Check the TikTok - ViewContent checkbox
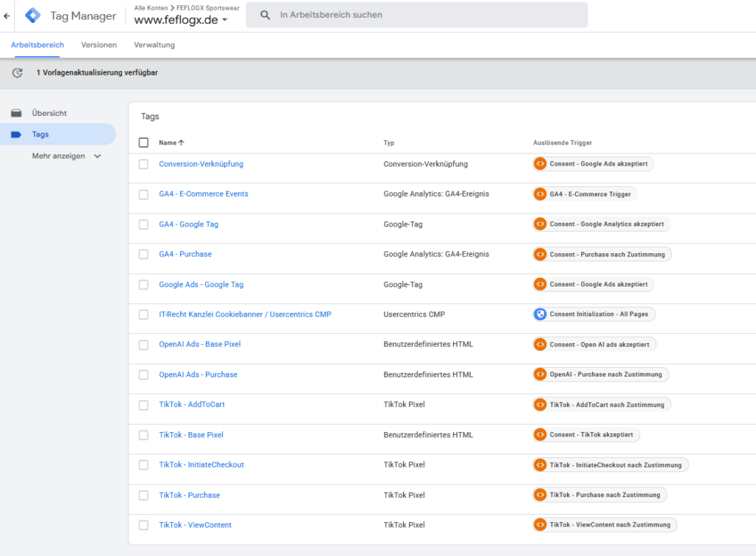The width and height of the screenshot is (756, 556). [x=144, y=525]
